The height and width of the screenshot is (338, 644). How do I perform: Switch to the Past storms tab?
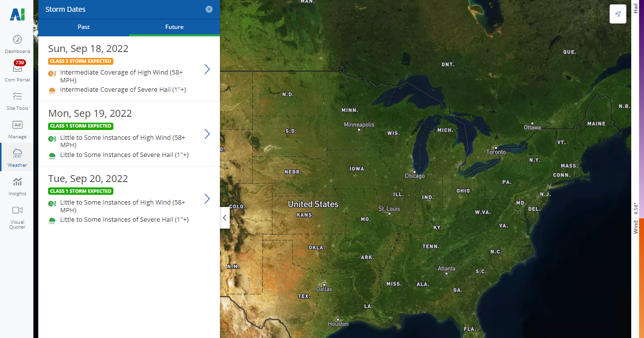tap(83, 27)
